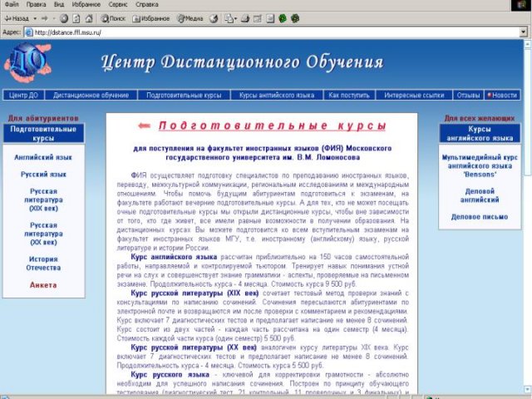This screenshot has height=399, width=532.
Task: Open the Новости navigation tab
Action: (x=502, y=95)
